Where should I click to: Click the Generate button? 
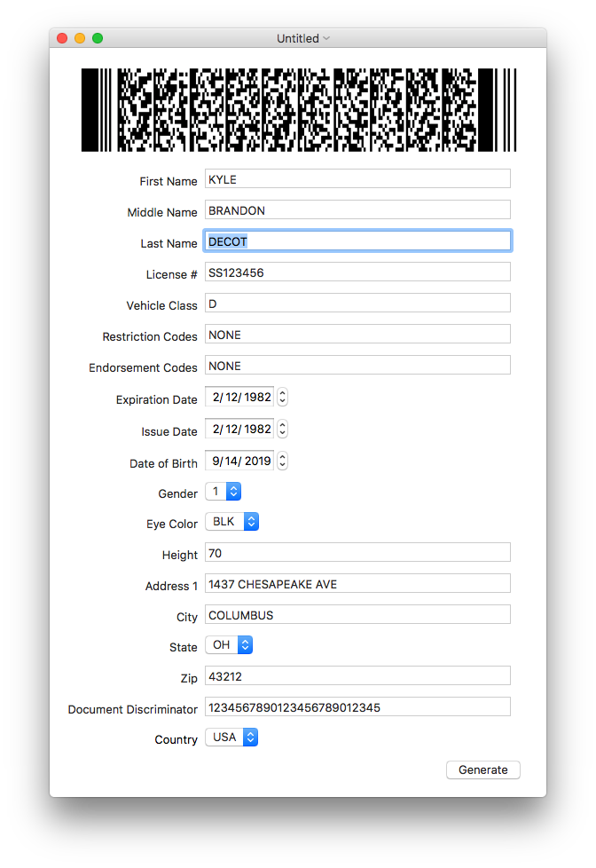(482, 769)
